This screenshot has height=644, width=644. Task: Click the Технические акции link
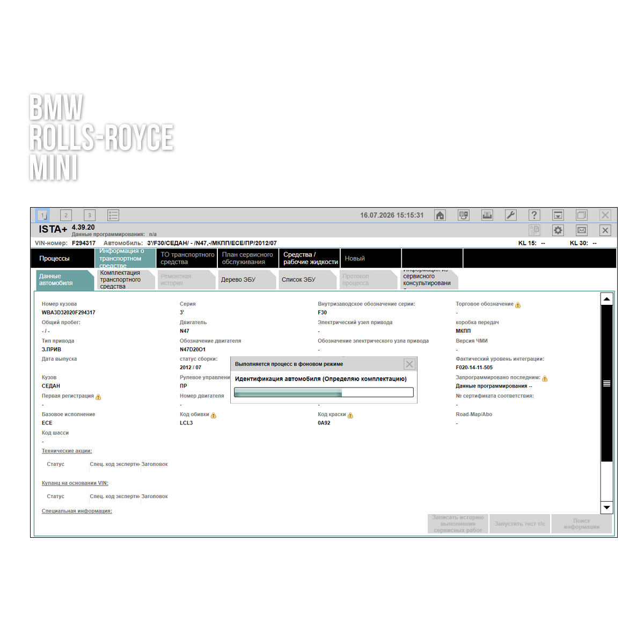(x=67, y=451)
